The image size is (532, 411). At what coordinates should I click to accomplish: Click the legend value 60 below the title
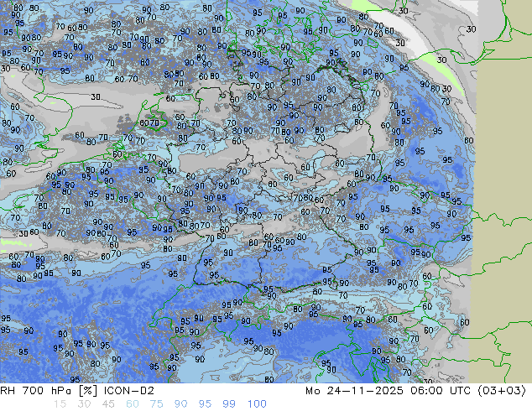click(x=133, y=404)
